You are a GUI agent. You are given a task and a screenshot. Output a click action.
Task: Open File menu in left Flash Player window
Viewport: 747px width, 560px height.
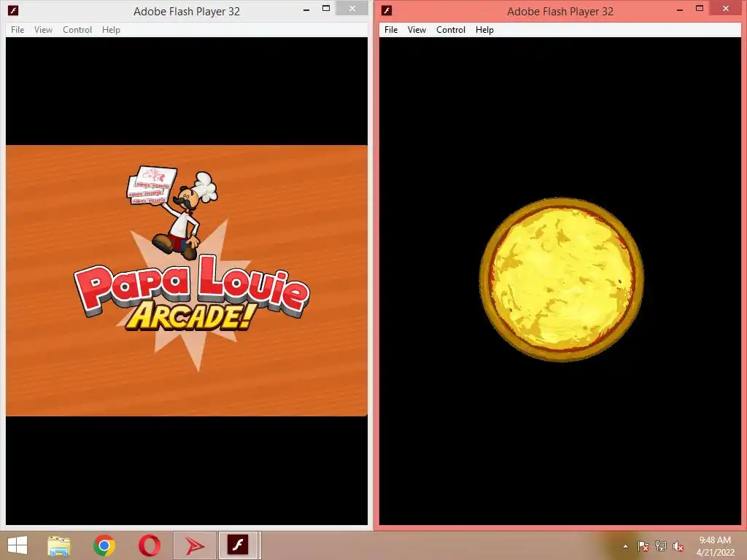pos(18,29)
